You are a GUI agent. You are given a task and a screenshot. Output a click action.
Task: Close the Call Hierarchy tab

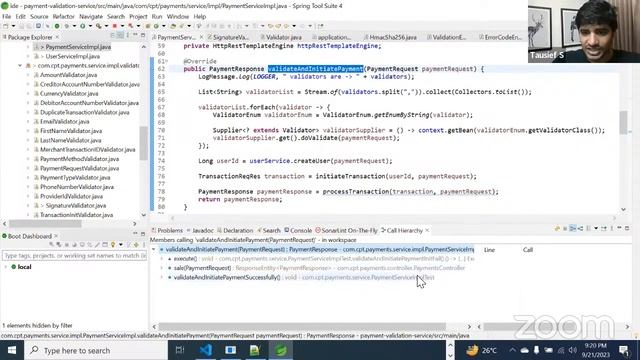pos(427,231)
